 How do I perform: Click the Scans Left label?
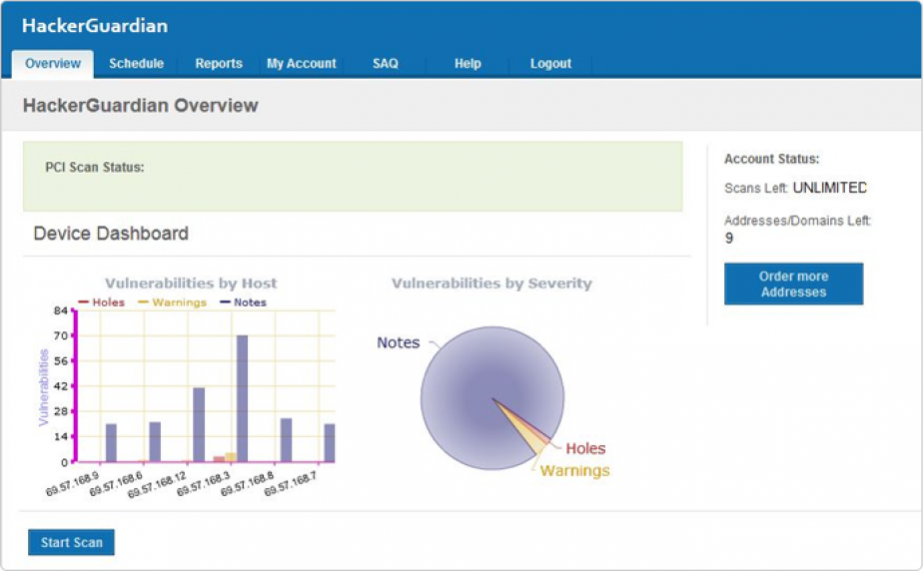(756, 189)
